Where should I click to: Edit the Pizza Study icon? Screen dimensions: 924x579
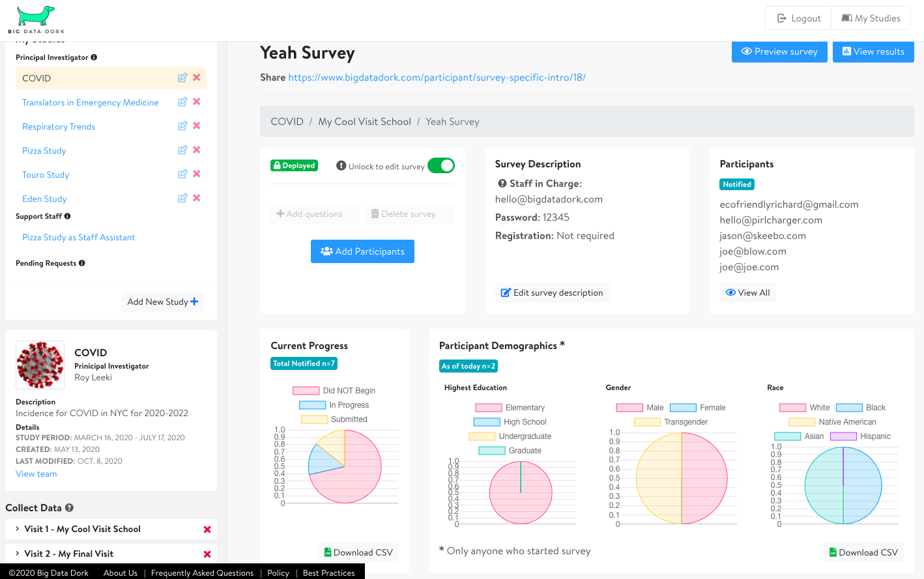(x=182, y=150)
